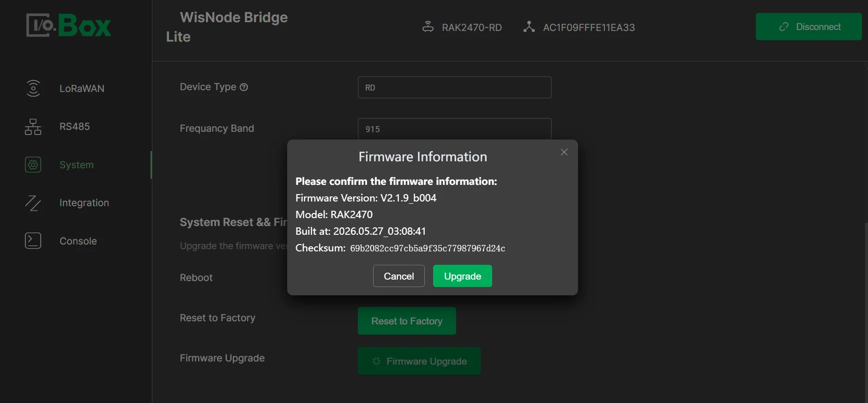The image size is (868, 403).
Task: Select the System menu item
Action: (x=76, y=165)
